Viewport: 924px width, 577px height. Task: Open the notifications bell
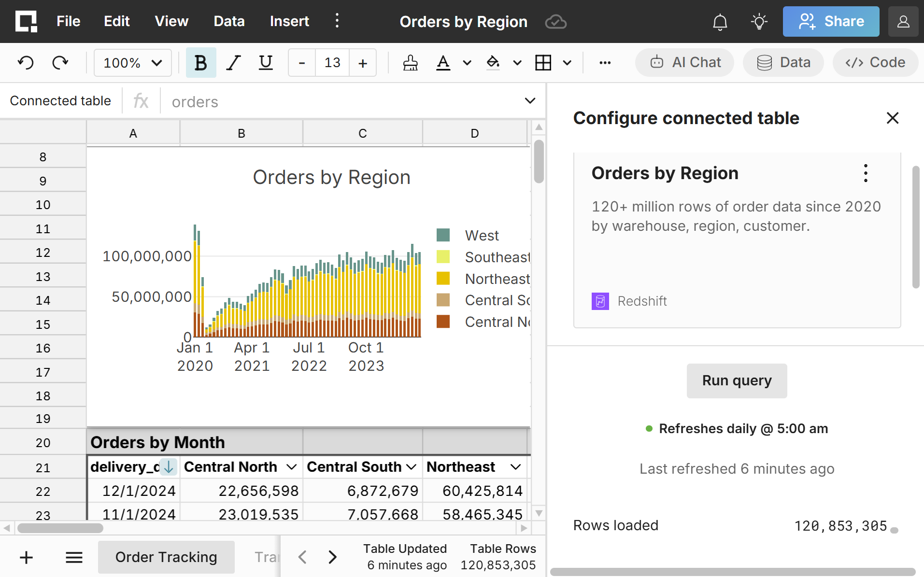720,22
